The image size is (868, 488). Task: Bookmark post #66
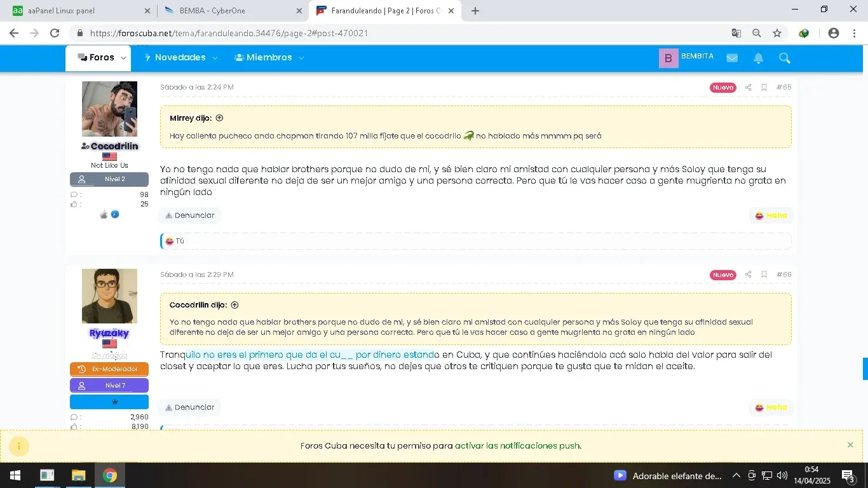764,275
